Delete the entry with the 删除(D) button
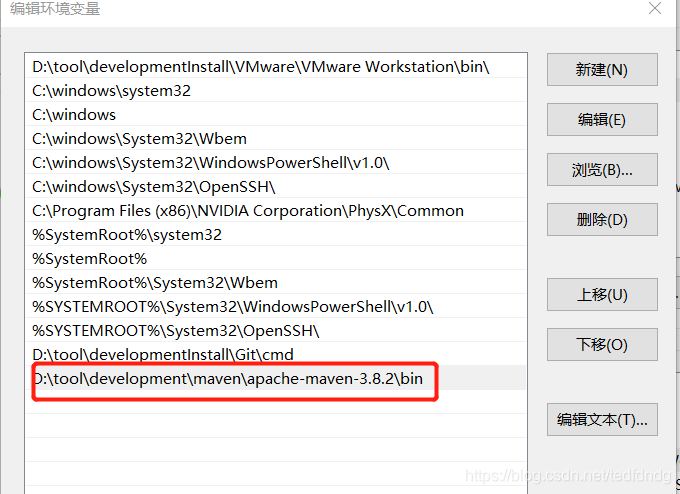 (x=602, y=219)
